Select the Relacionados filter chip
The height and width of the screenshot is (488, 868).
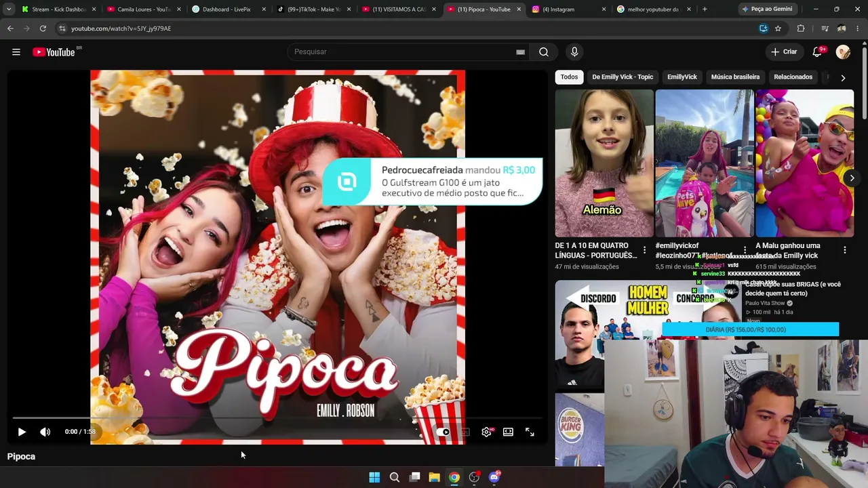click(793, 77)
